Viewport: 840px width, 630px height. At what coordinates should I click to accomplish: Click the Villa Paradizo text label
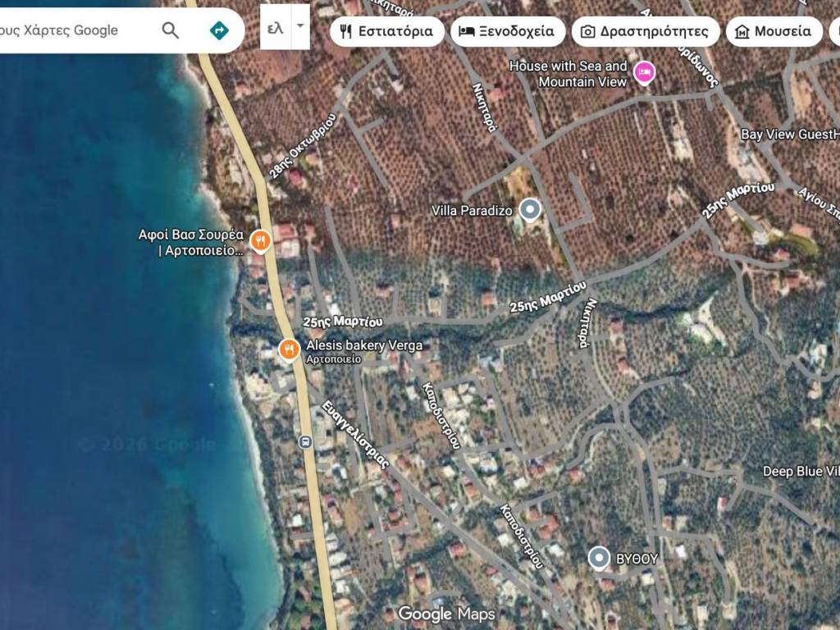point(472,211)
